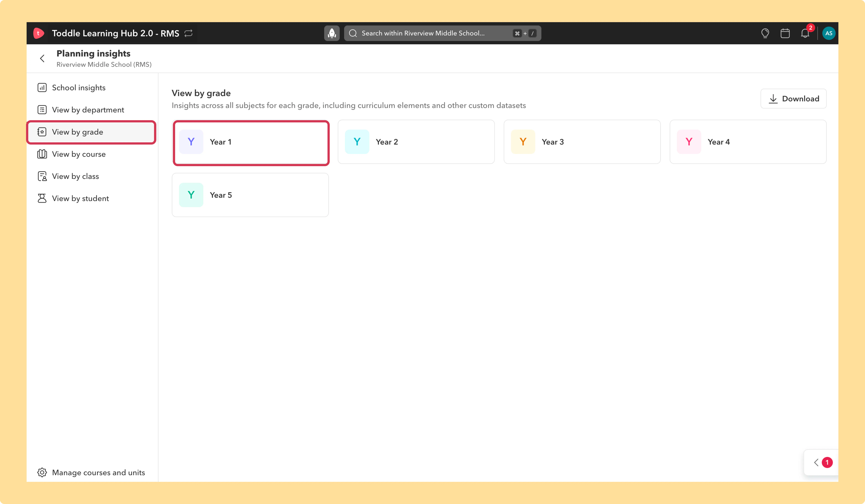Image resolution: width=865 pixels, height=504 pixels.
Task: Click the View by grade page heading
Action: (x=201, y=93)
